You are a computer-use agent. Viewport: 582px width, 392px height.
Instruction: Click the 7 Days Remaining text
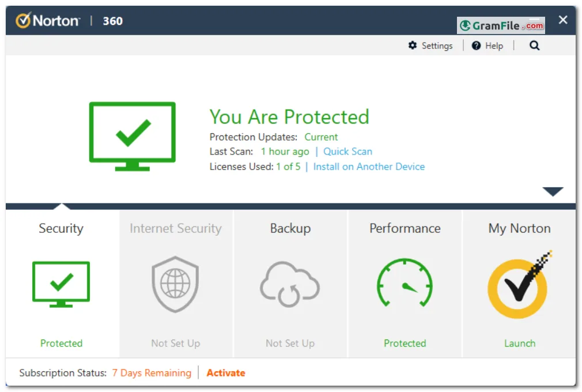click(152, 373)
